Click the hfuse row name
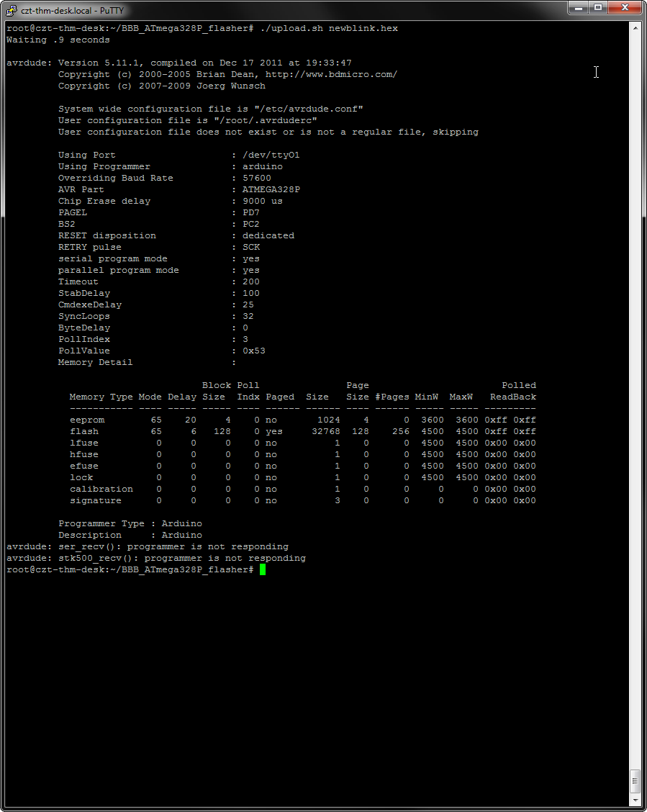This screenshot has height=812, width=647. tap(84, 455)
